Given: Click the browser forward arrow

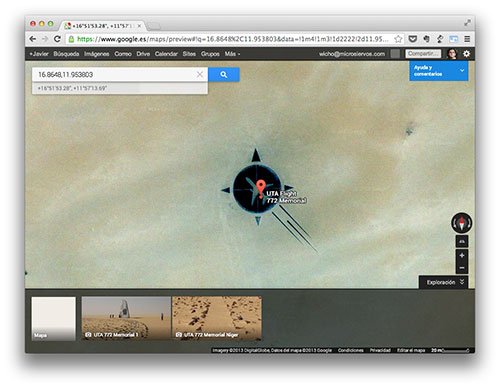Looking at the screenshot, I should pos(45,39).
